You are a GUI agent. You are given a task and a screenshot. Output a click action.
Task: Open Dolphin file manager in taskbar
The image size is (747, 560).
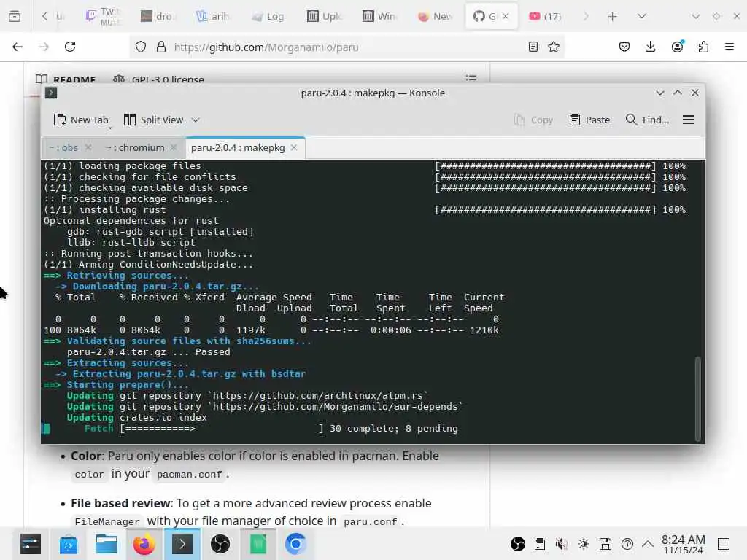tap(107, 544)
